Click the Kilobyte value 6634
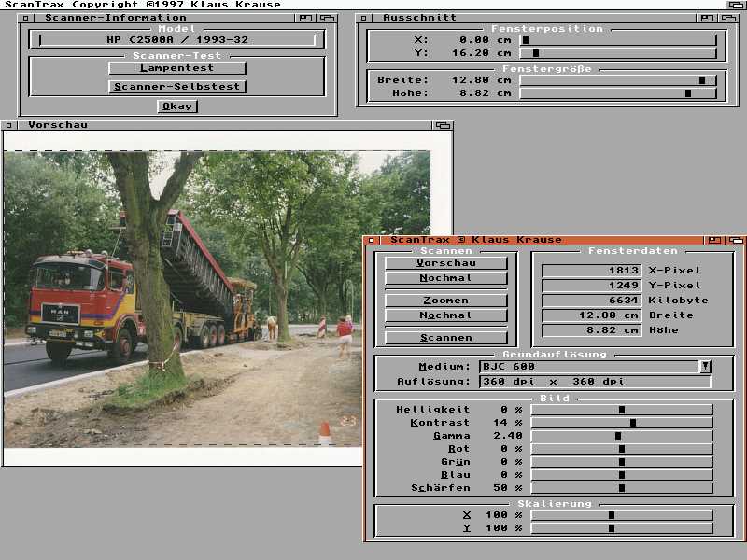This screenshot has width=747, height=560. pyautogui.click(x=592, y=301)
